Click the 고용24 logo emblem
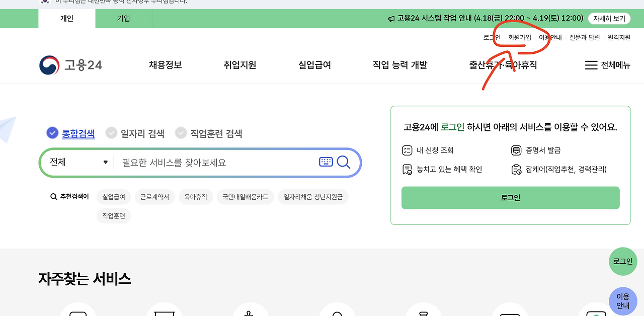 pos(49,65)
